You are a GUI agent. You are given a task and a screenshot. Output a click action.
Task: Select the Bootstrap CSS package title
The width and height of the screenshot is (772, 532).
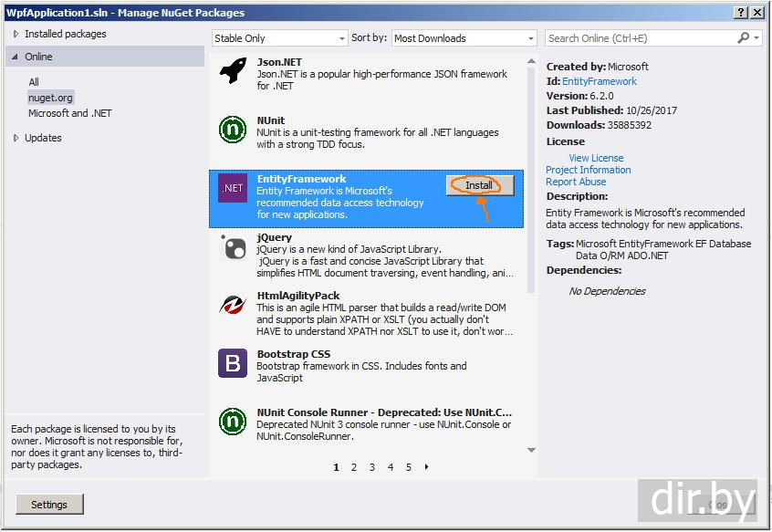[294, 354]
